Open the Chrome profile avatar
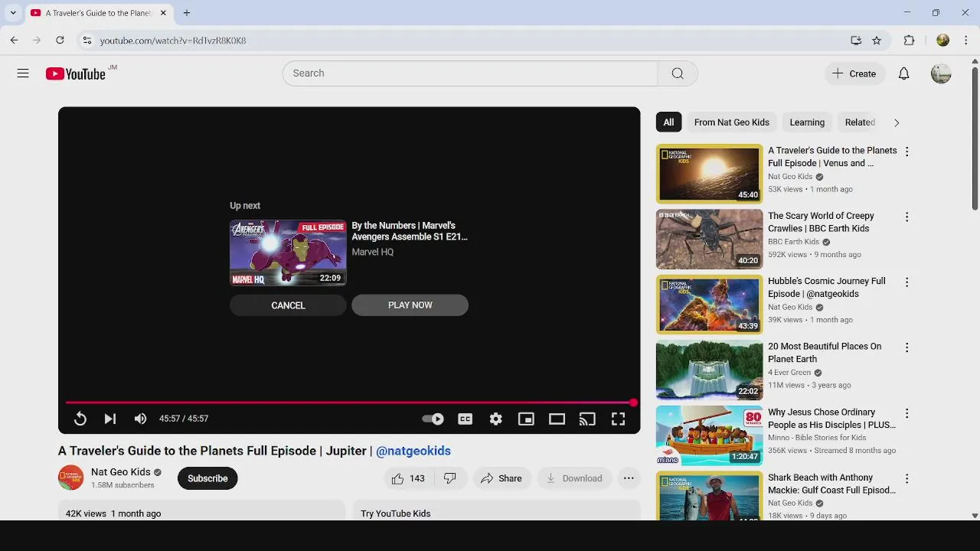The width and height of the screenshot is (980, 551). pyautogui.click(x=942, y=41)
